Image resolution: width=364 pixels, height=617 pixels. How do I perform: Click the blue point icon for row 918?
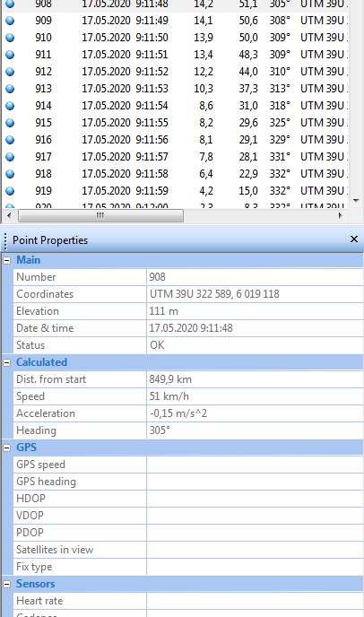[10, 174]
